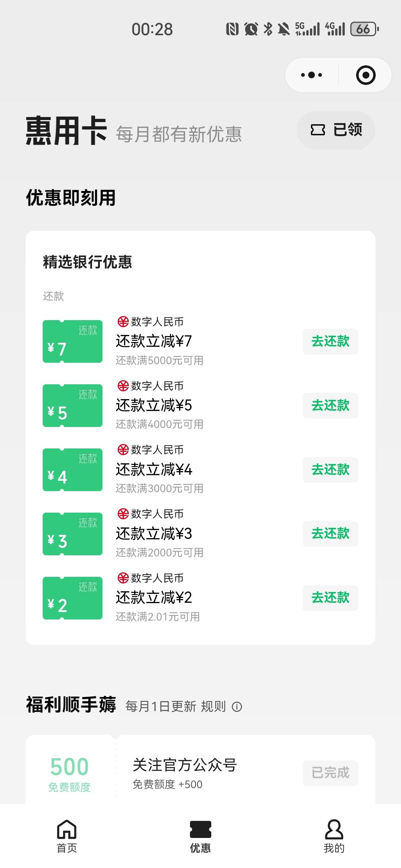Switch to the 我的 profile tab
Image resolution: width=401 pixels, height=868 pixels.
click(334, 835)
